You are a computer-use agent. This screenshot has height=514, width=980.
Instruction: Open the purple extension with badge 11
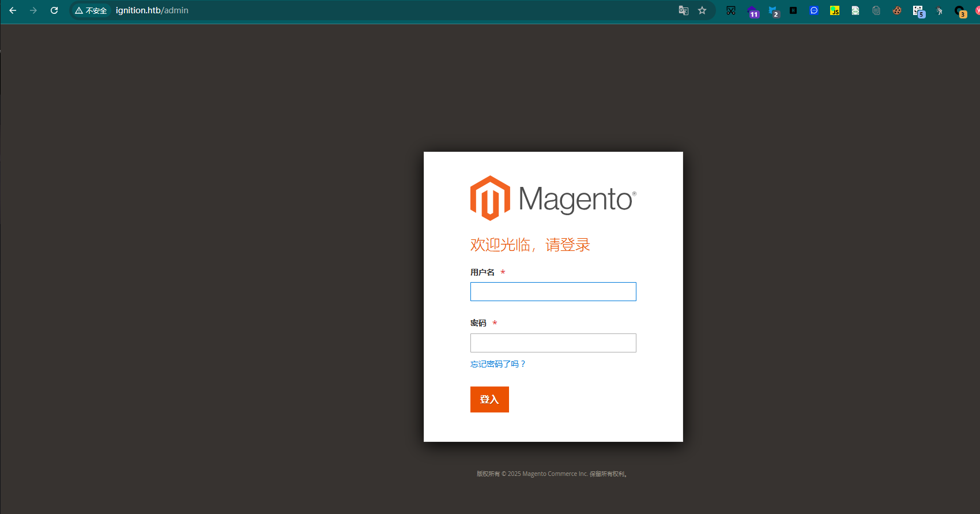[752, 11]
